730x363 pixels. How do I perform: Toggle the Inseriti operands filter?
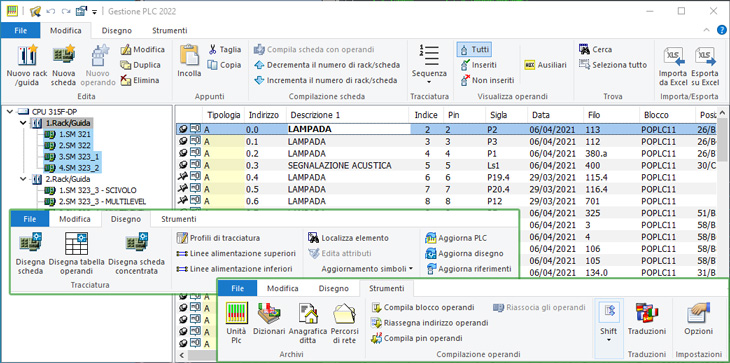click(478, 65)
